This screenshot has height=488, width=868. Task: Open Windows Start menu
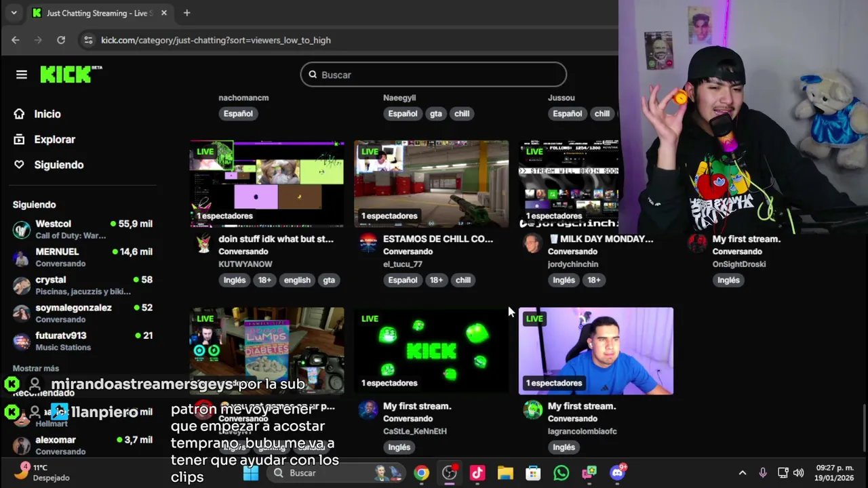point(251,473)
